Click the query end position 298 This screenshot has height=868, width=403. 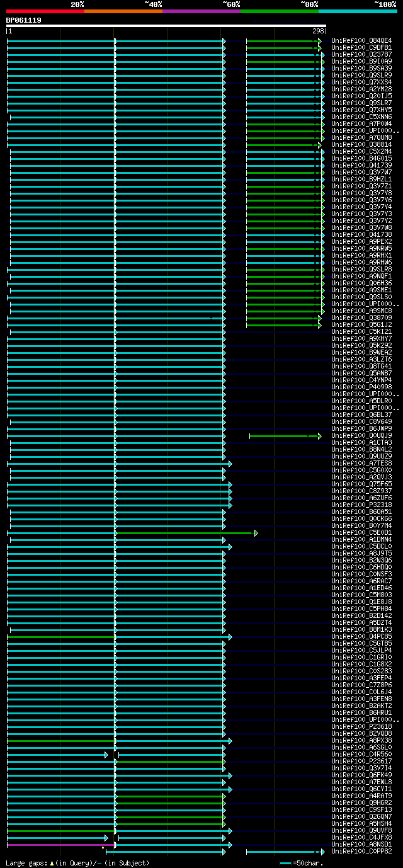tap(317, 31)
